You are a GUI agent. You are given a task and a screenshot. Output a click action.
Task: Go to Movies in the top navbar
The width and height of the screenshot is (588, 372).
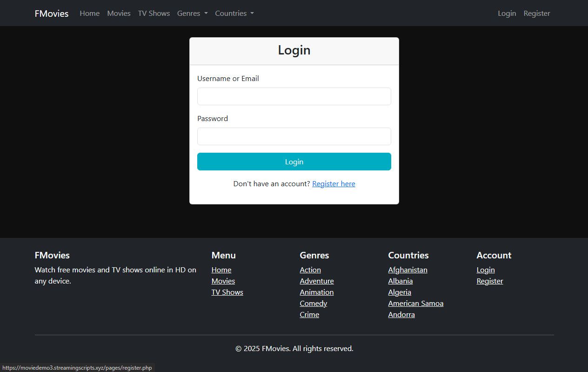coord(119,14)
